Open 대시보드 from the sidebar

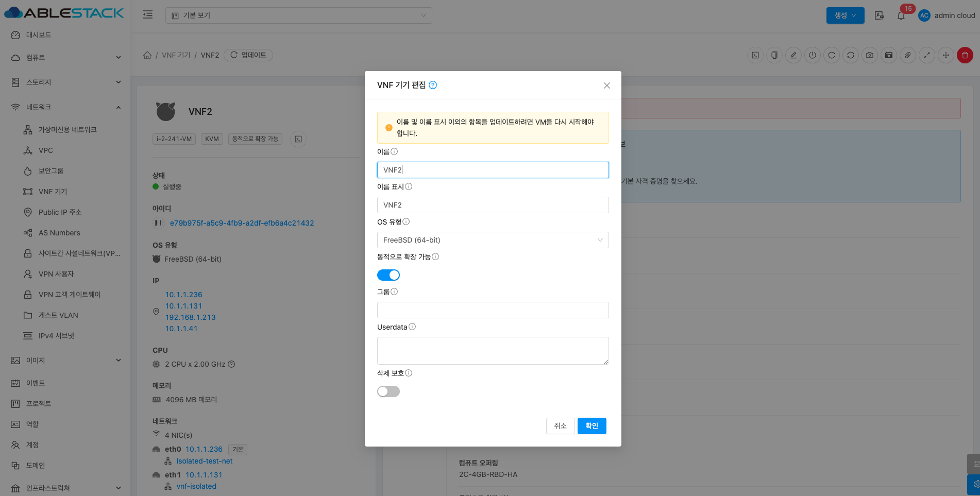click(x=39, y=35)
